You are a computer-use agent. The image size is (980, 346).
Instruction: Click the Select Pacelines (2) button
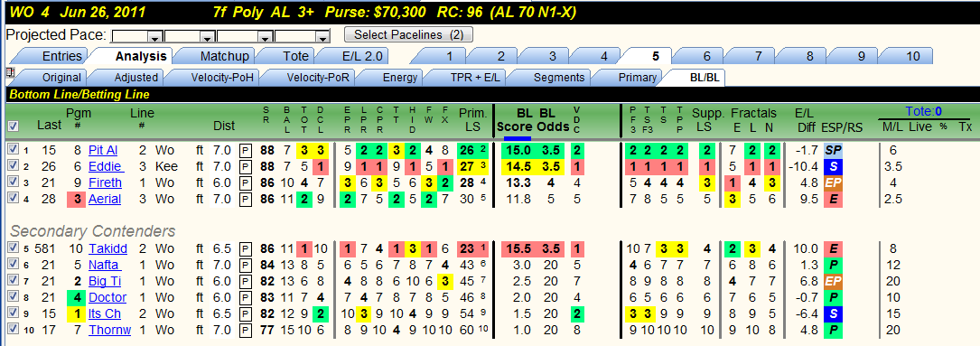[409, 34]
